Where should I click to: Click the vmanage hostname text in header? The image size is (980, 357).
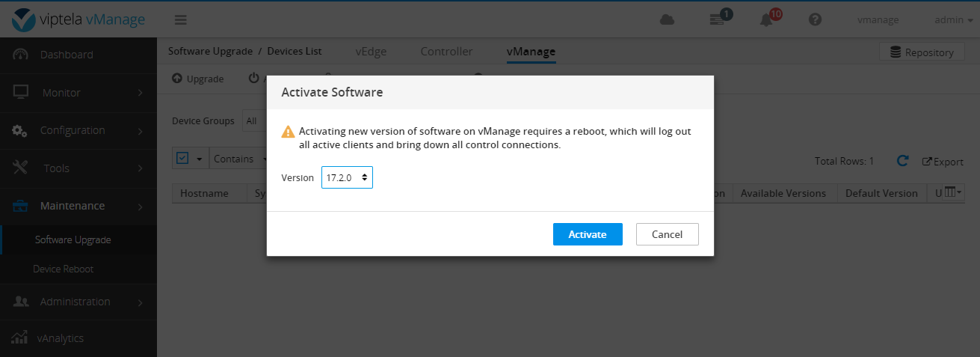click(x=878, y=20)
